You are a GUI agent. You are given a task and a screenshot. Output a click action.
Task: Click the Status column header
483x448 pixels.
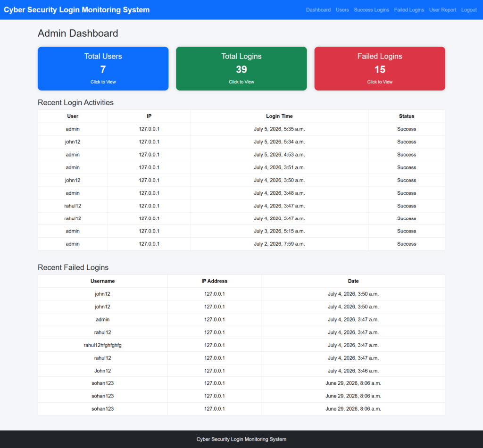tap(407, 116)
